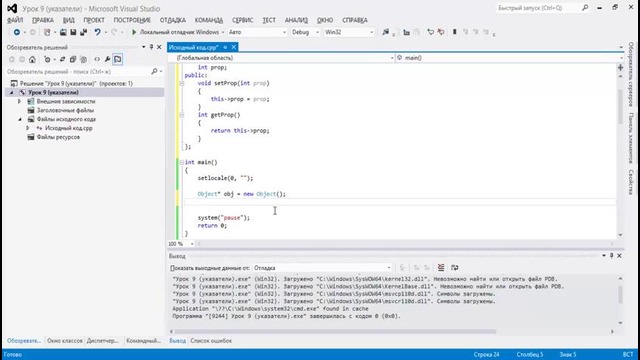
Task: Collapse the Урок 9 (указатели) project node
Action: point(11,93)
